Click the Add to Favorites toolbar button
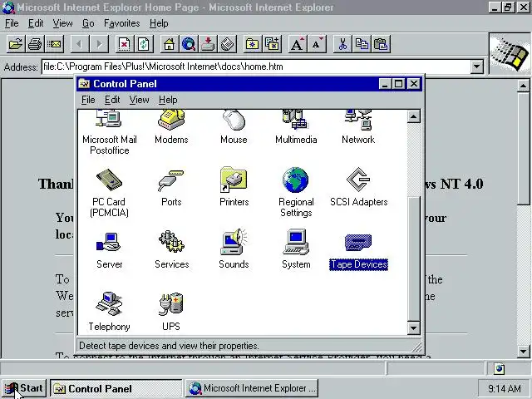 click(x=272, y=44)
